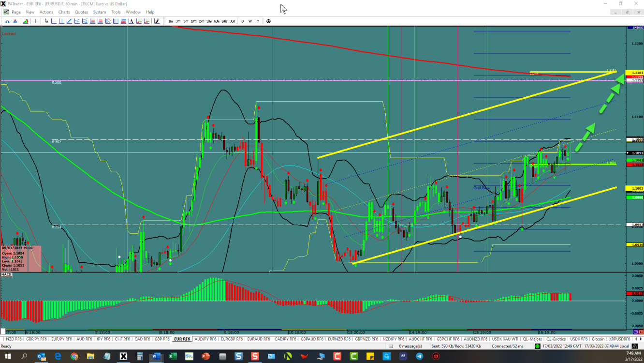Click the yellow 1.1161 price label
The width and height of the screenshot is (644, 363).
(634, 73)
